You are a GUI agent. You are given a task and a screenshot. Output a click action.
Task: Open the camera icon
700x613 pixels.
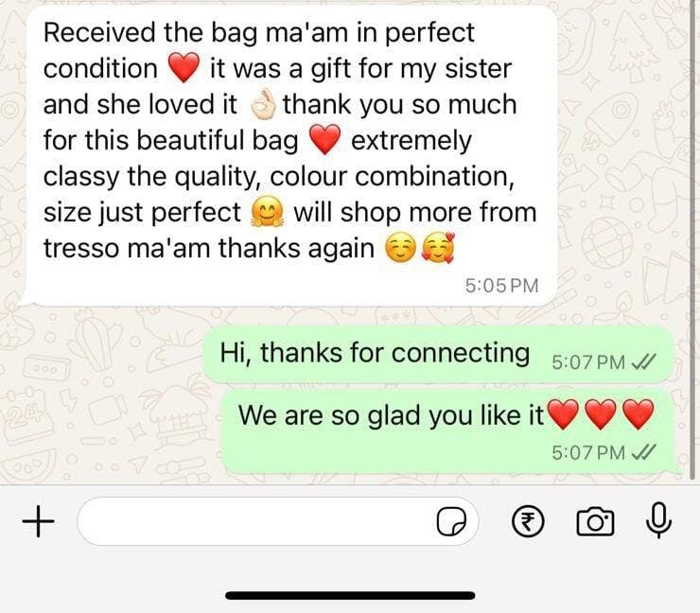coord(596,521)
